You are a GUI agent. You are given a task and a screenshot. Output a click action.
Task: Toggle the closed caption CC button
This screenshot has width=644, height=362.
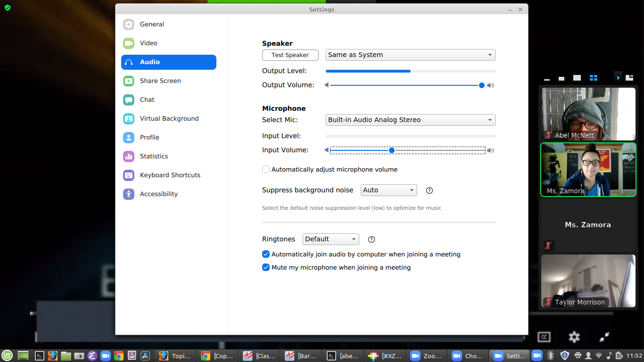[544, 337]
